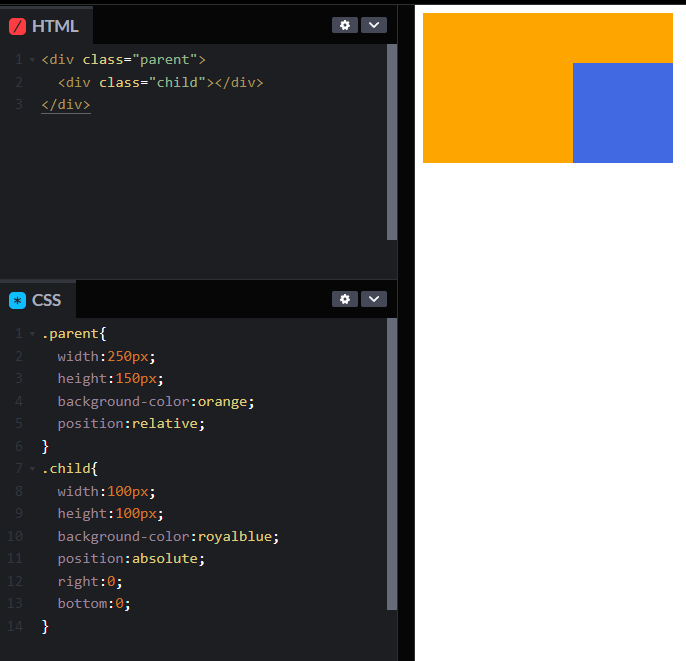Click the "parent" class string in HTML
Viewport: 686px width, 661px height.
(164, 59)
